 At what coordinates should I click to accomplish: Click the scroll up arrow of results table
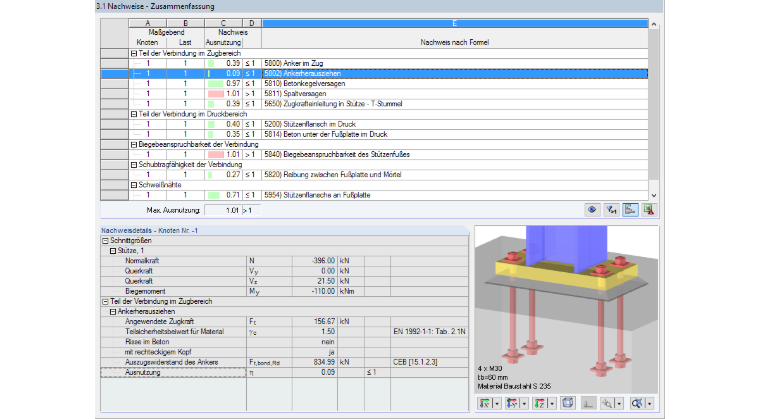(x=654, y=24)
